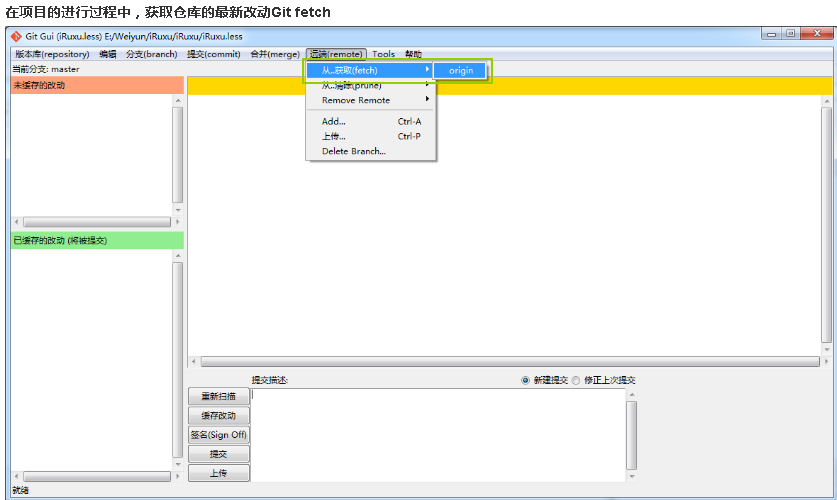The image size is (837, 500).
Task: Choose Add... from remote menu
Action: (x=370, y=122)
